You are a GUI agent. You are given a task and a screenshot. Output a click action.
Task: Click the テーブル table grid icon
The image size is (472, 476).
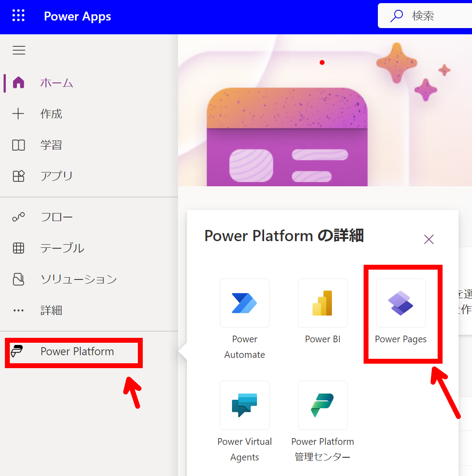click(x=19, y=248)
